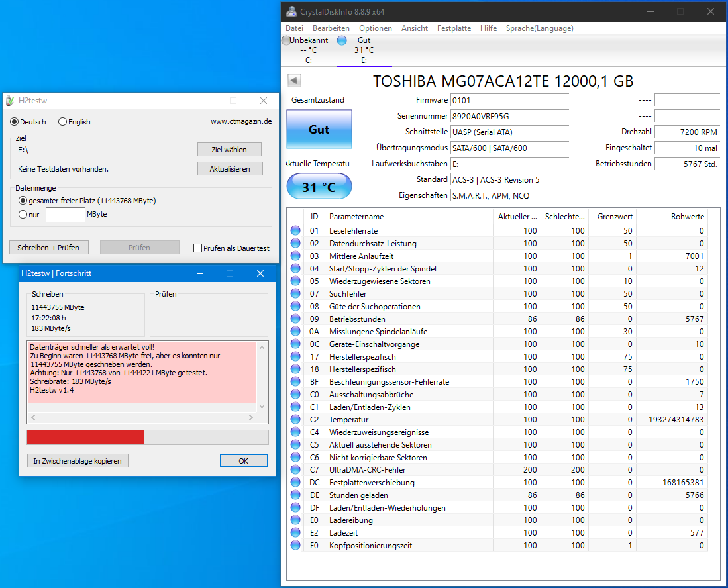Select the Deutsch language radio button
Screen dimensions: 728x588
(15, 122)
